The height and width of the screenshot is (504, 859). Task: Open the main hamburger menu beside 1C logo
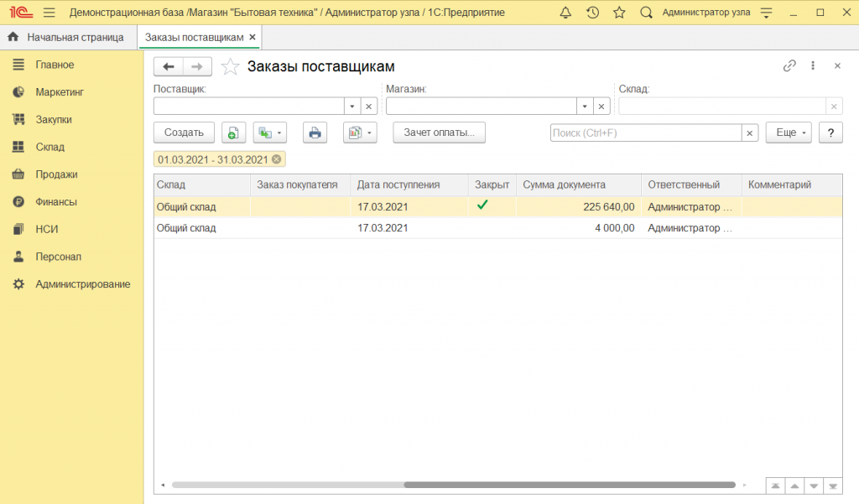coord(49,13)
